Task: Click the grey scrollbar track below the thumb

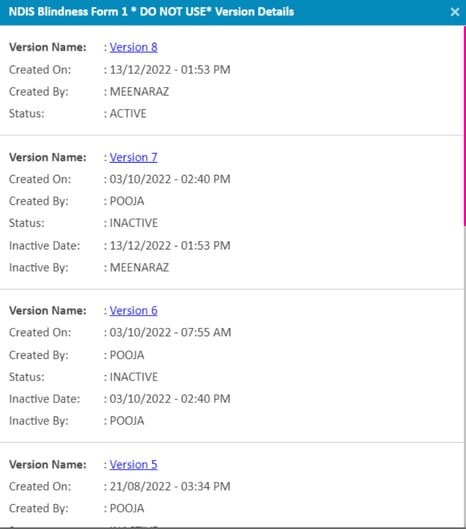Action: [x=465, y=374]
